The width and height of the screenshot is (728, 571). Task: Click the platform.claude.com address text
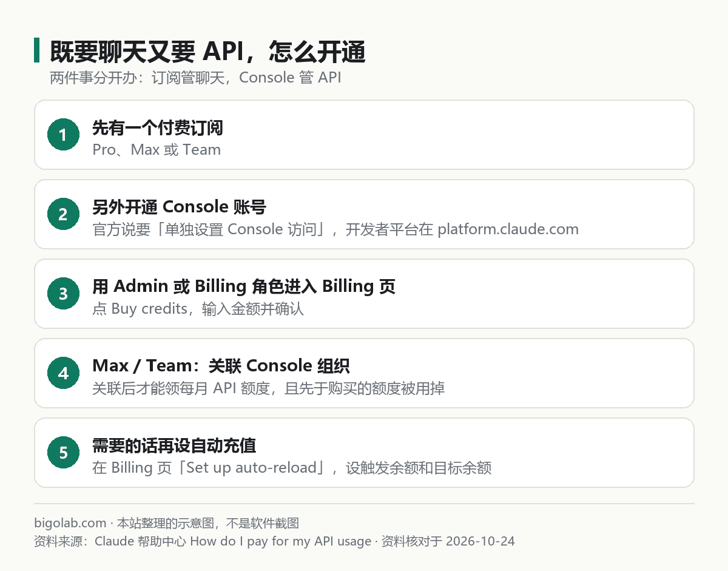click(508, 229)
